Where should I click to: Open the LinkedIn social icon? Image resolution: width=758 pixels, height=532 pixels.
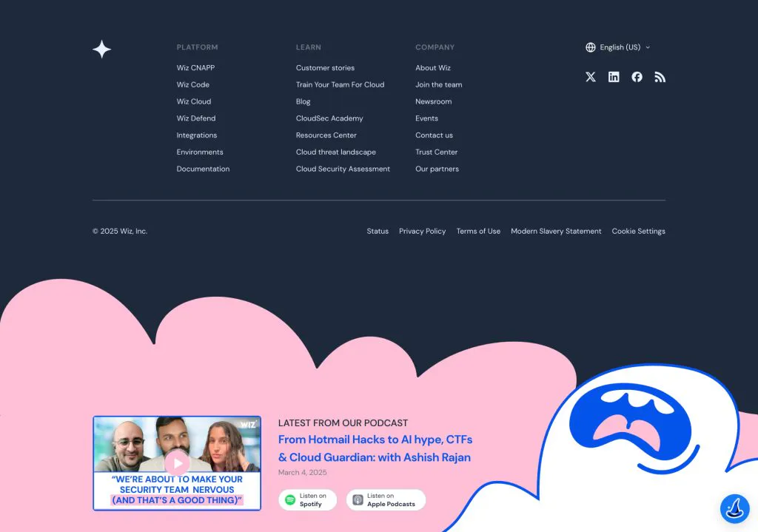pos(614,77)
